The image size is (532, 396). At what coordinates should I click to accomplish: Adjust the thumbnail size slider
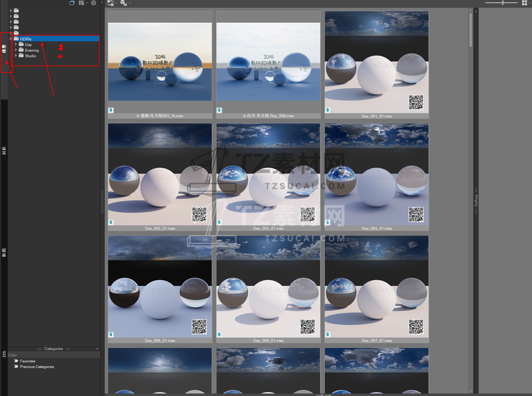coord(502,3)
